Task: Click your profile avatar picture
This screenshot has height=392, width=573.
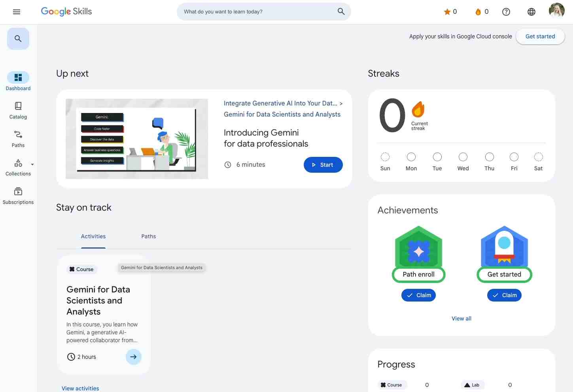Action: pos(556,10)
